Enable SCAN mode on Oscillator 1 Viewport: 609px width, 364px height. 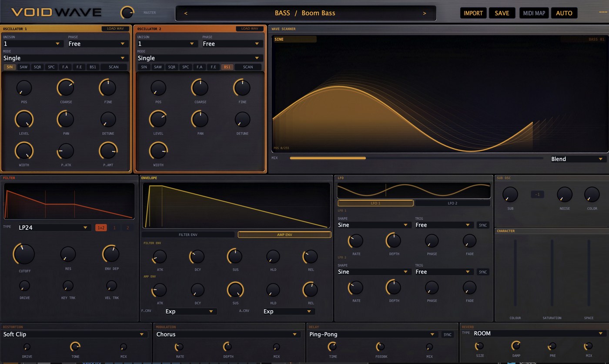[114, 67]
